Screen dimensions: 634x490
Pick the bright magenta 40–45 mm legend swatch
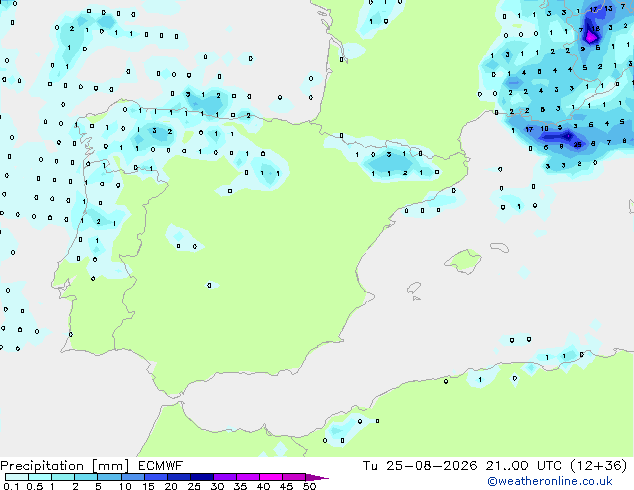[271, 477]
